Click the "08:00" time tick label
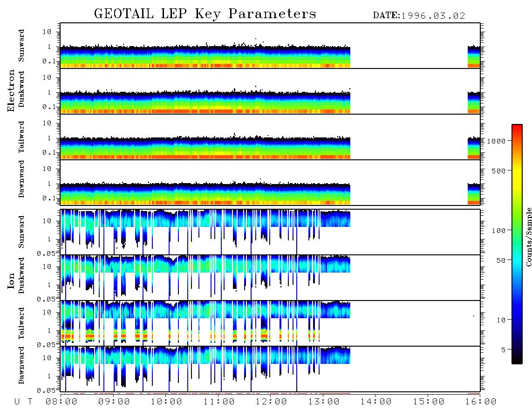 [61, 402]
